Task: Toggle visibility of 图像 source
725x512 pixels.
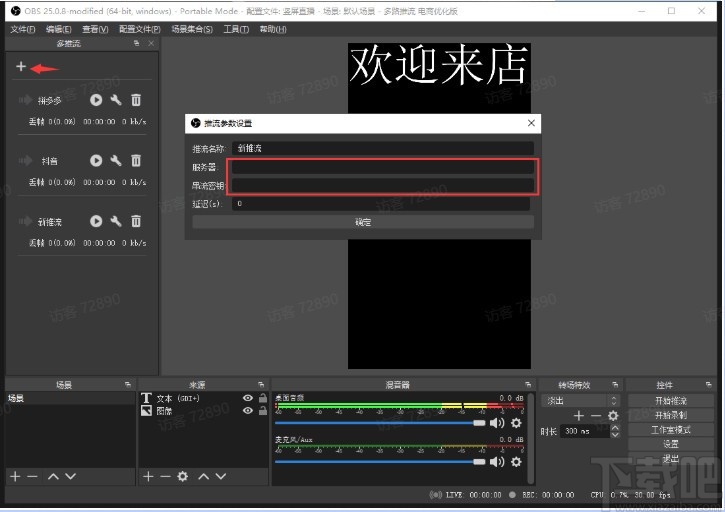Action: tap(248, 411)
